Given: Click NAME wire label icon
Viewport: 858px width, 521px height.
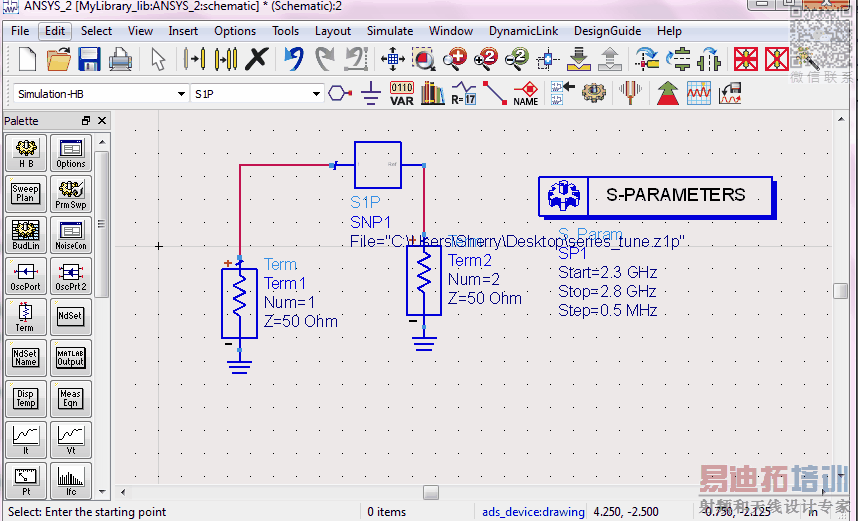Looking at the screenshot, I should click(526, 94).
